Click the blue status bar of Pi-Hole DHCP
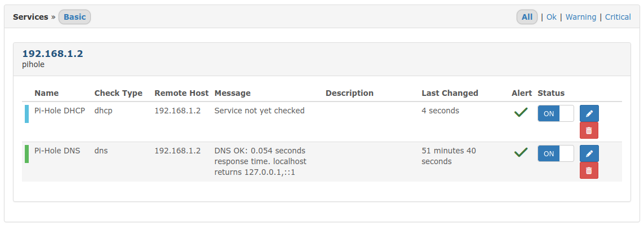Viewport: 644px width, 229px height. coord(26,114)
